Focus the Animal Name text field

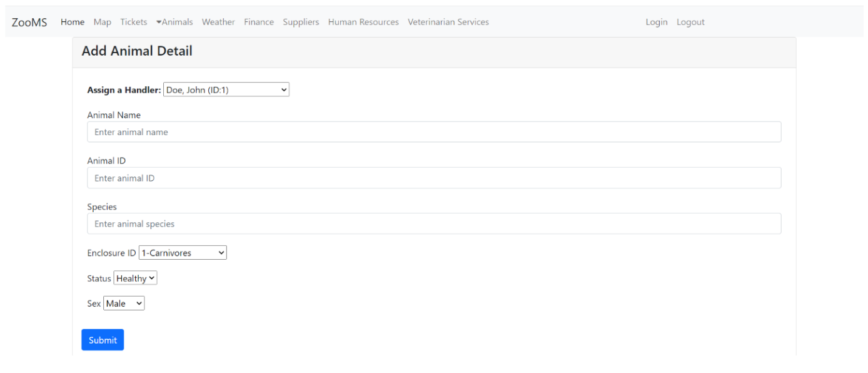434,132
